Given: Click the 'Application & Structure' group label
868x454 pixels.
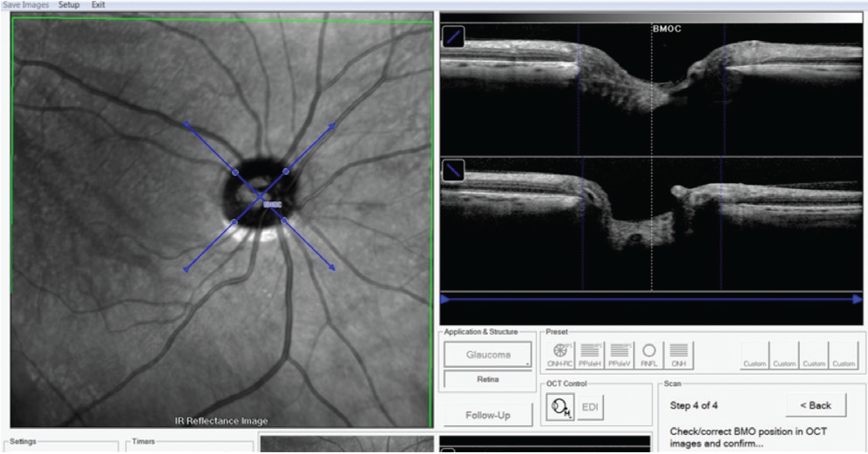Looking at the screenshot, I should (480, 332).
